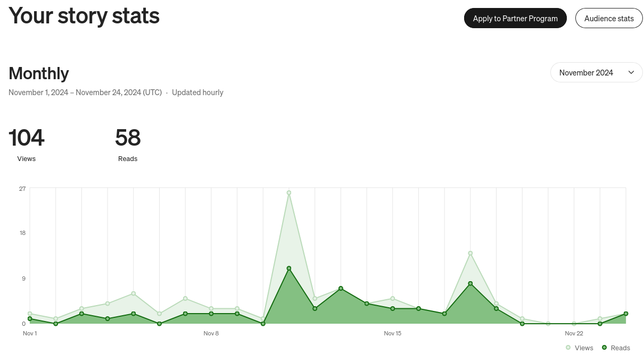The width and height of the screenshot is (644, 354).
Task: Click the chevron in the month selector
Action: [631, 72]
